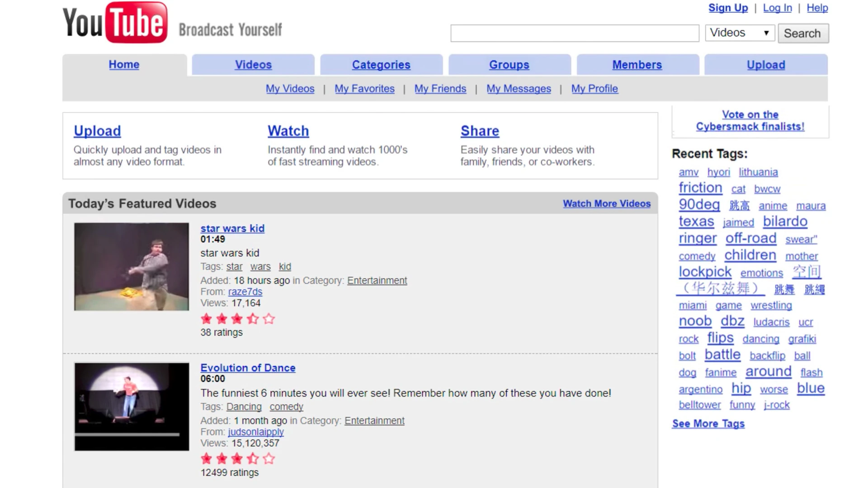The image size is (868, 488).
Task: Open the Upload tab
Action: [x=766, y=65]
